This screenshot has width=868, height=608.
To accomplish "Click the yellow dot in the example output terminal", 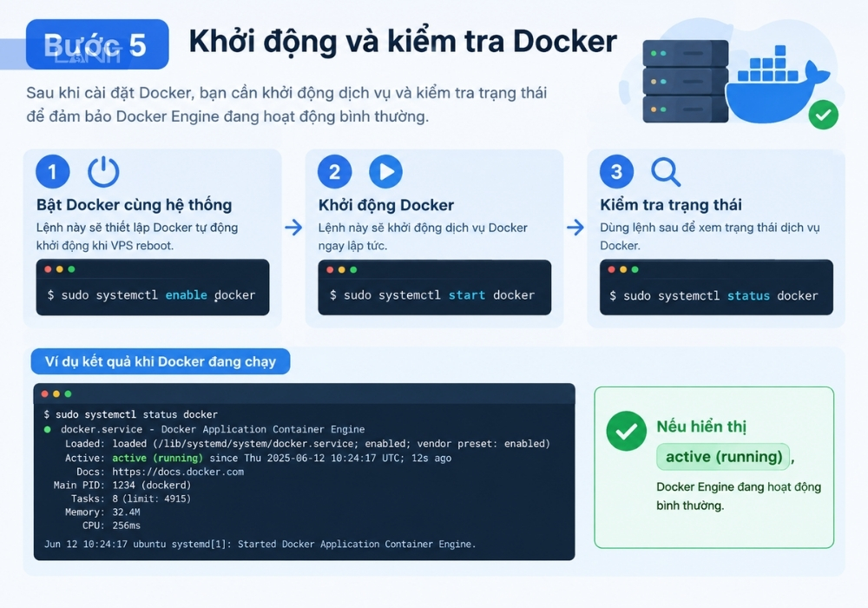I will [x=56, y=393].
